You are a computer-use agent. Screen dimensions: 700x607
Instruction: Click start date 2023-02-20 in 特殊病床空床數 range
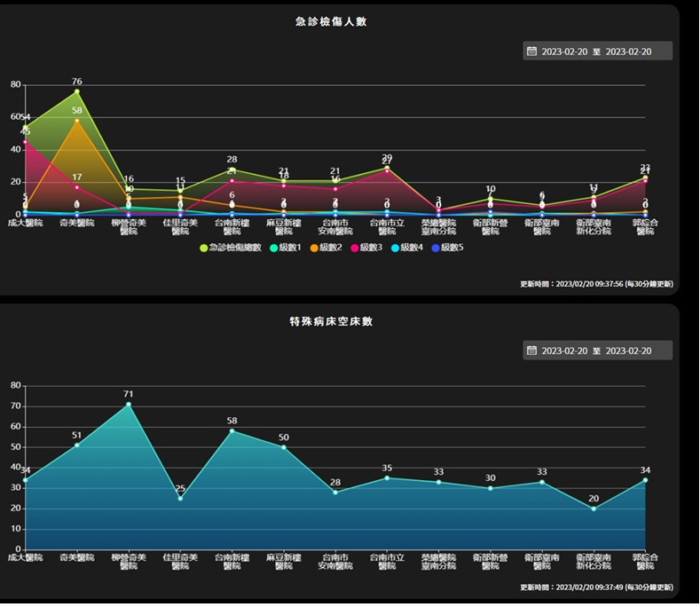coord(564,351)
